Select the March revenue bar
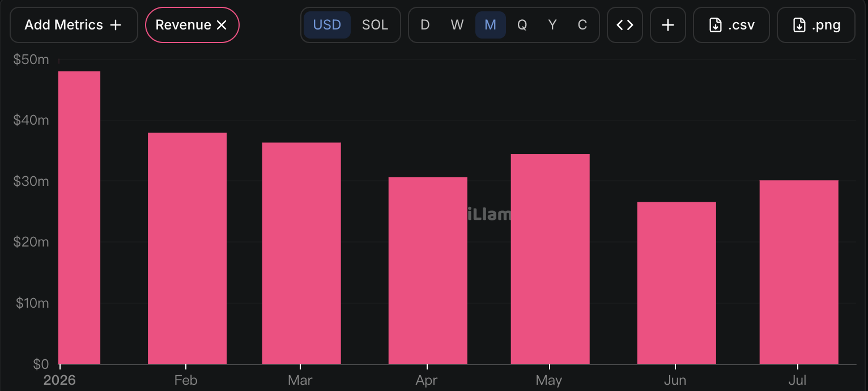Screen dimensions: 868x391 point(301,253)
